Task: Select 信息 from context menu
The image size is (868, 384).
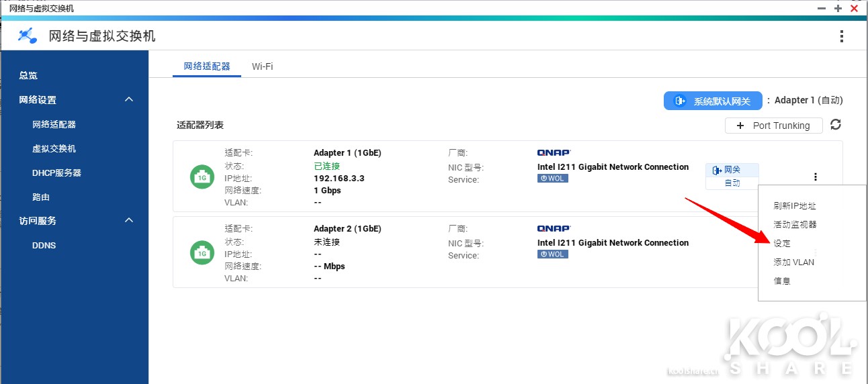Action: click(782, 281)
